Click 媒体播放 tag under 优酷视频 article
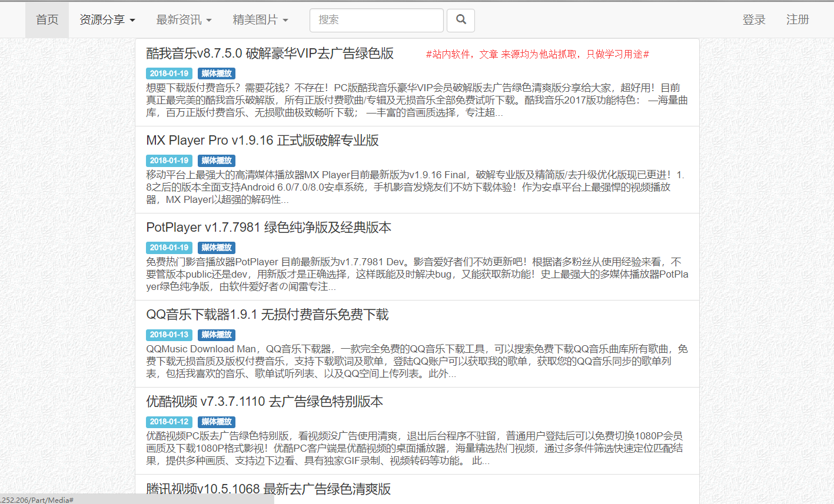834x504 pixels. [217, 422]
